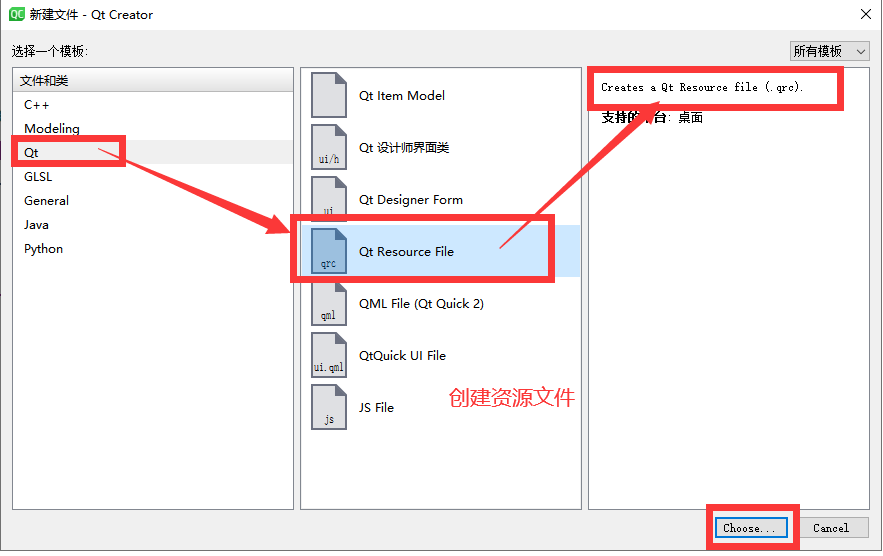Click the ui/h Qt designer class icon

click(x=329, y=147)
